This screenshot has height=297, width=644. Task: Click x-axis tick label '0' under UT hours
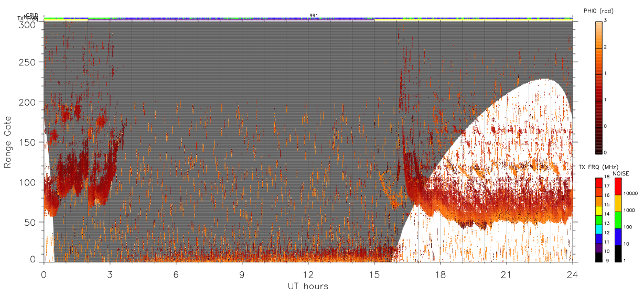pyautogui.click(x=44, y=274)
